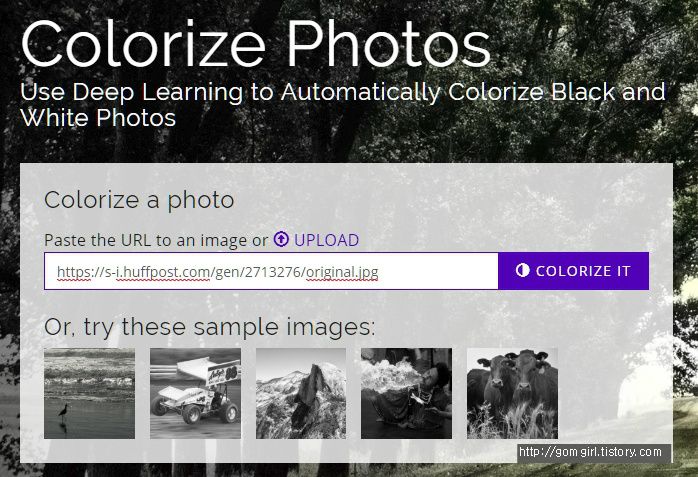
Task: Click the 'Colorize a photo' heading
Action: [x=139, y=200]
